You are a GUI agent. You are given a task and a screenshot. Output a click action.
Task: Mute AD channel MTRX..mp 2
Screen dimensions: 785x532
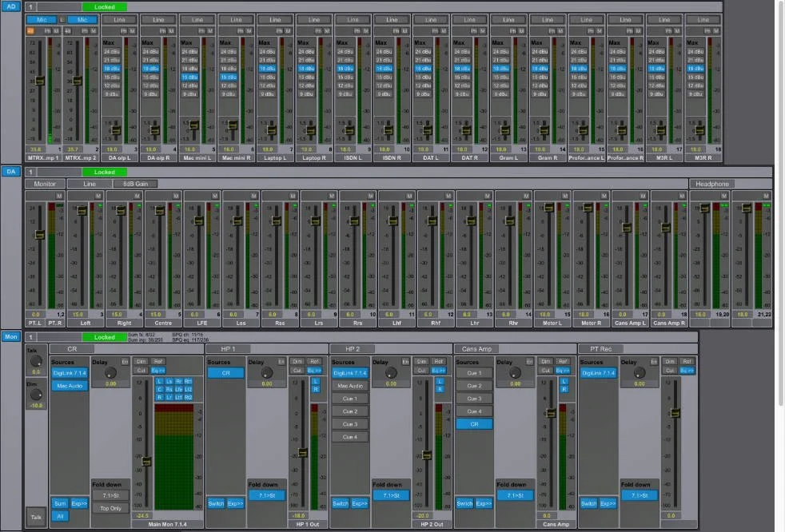(x=94, y=31)
